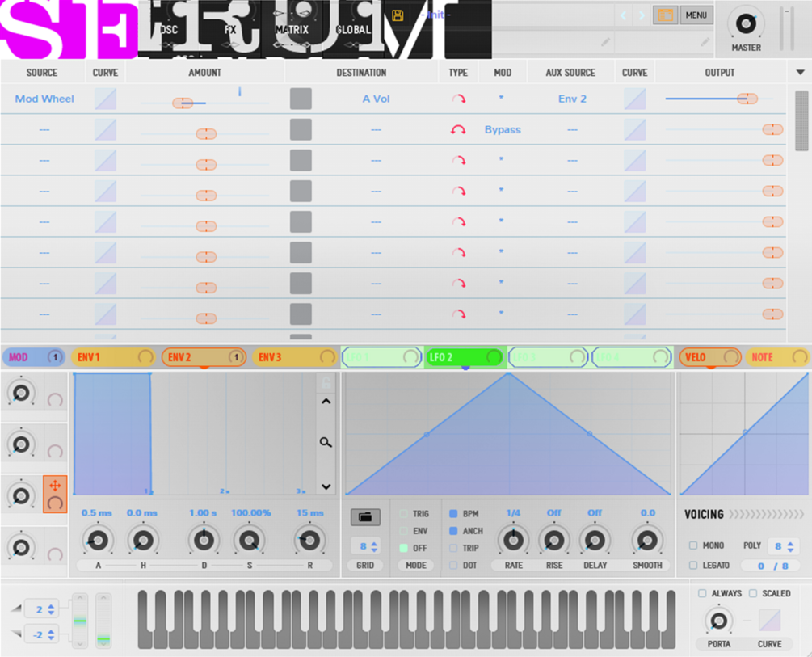Open the LFO shape folder icon
This screenshot has width=812, height=657.
coord(365,516)
